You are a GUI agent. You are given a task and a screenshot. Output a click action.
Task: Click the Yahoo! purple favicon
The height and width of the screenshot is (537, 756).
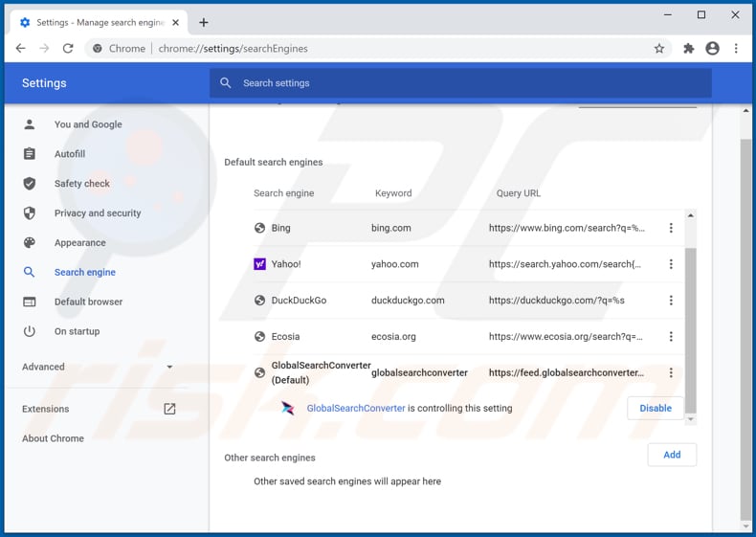coord(259,264)
